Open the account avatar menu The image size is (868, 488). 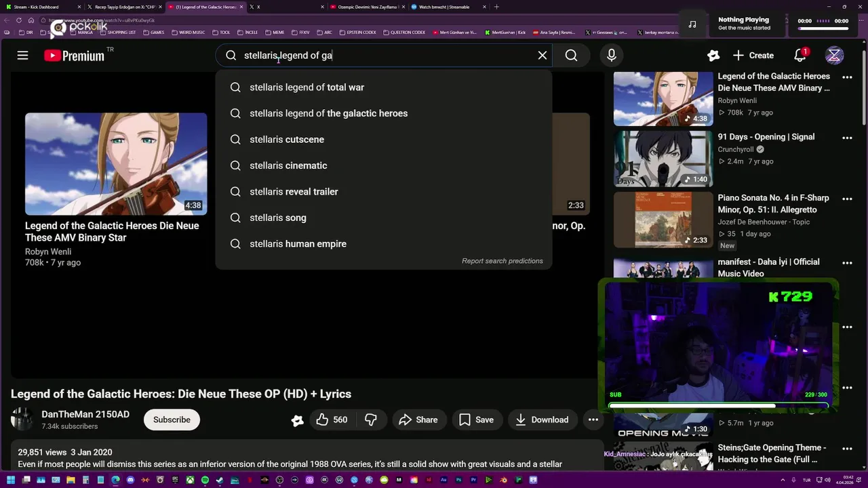(834, 56)
